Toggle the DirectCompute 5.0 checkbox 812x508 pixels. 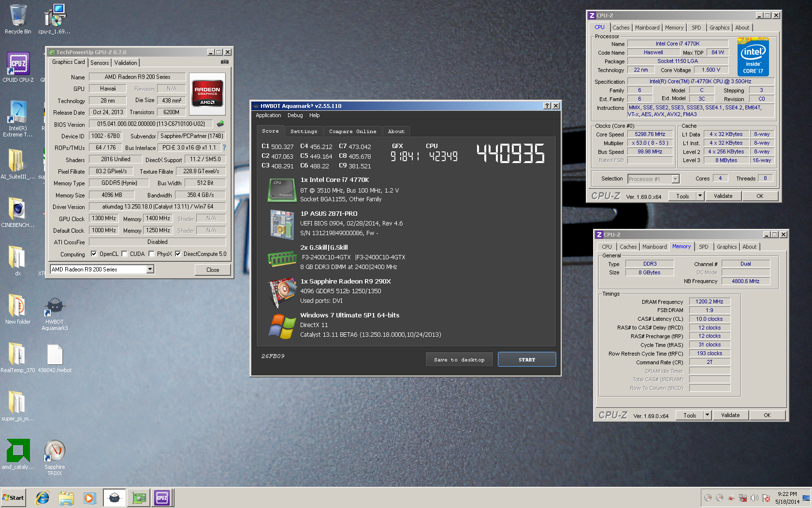[178, 254]
